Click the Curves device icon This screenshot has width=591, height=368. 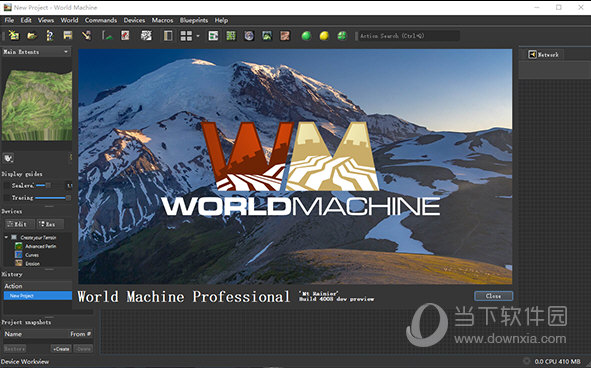[18, 255]
